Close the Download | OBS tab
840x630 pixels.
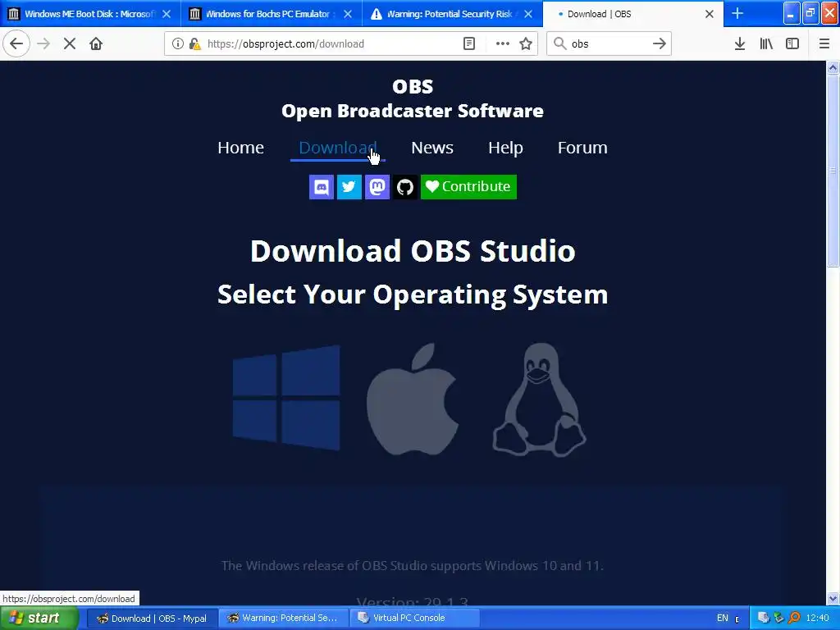tap(710, 14)
